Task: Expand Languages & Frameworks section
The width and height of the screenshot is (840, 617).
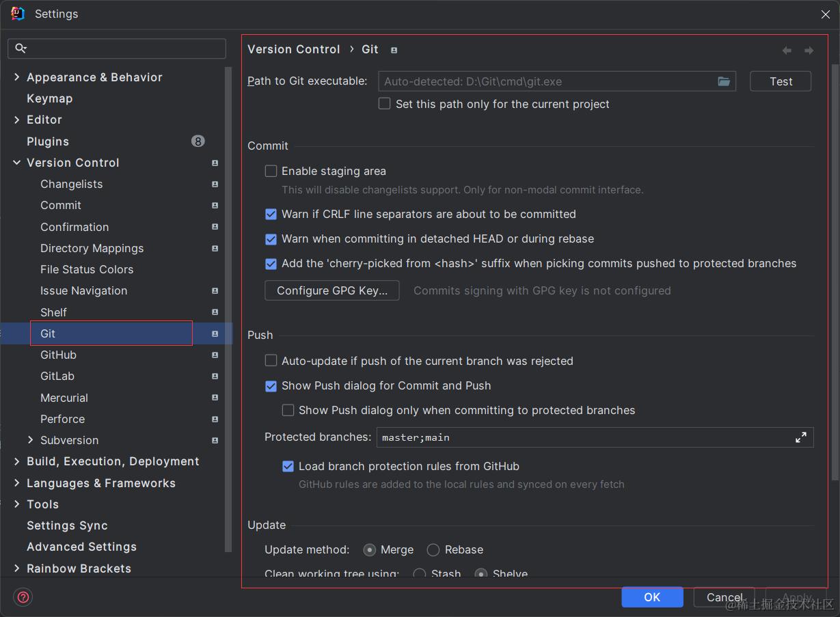Action: coord(17,483)
